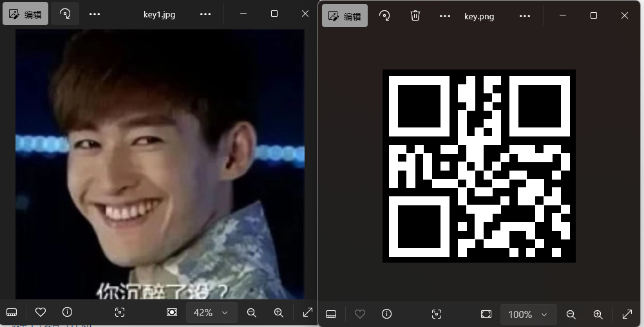
Task: Show file info for key1.jpg
Action: click(68, 313)
